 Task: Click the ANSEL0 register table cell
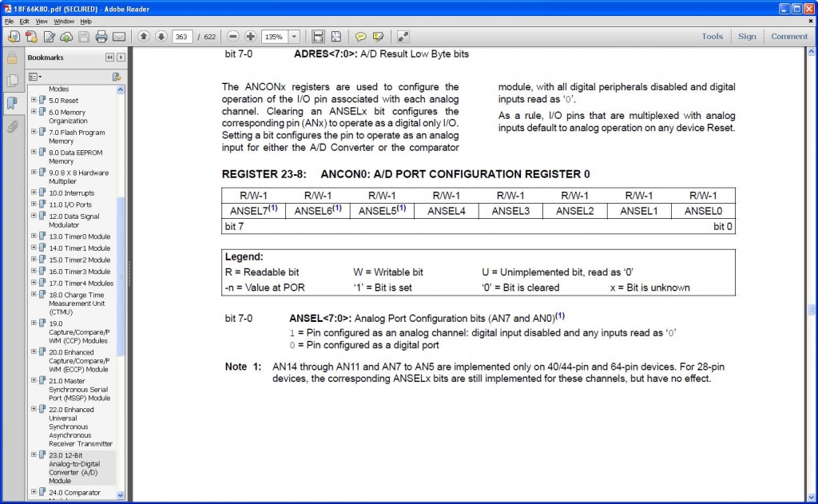703,211
